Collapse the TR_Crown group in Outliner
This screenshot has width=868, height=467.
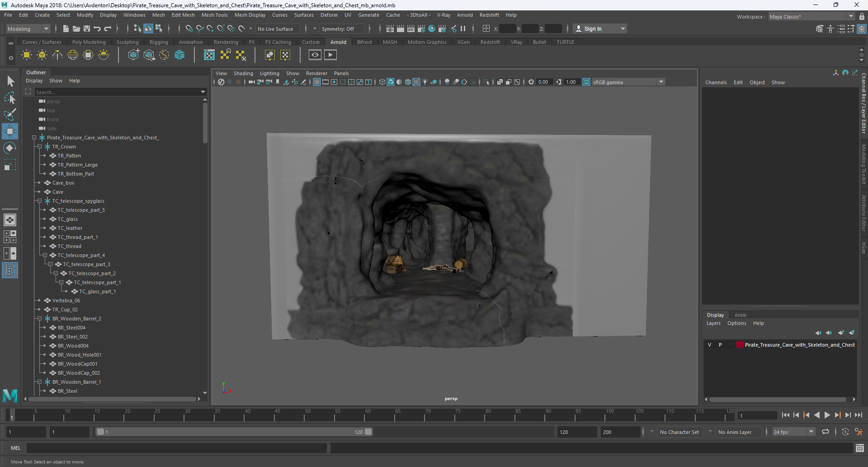click(40, 147)
